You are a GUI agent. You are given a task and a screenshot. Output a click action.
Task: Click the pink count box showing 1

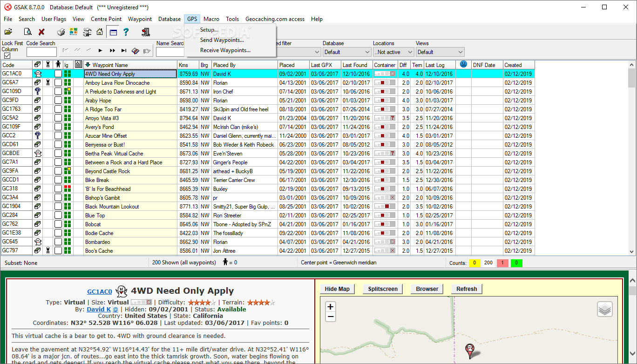click(502, 263)
